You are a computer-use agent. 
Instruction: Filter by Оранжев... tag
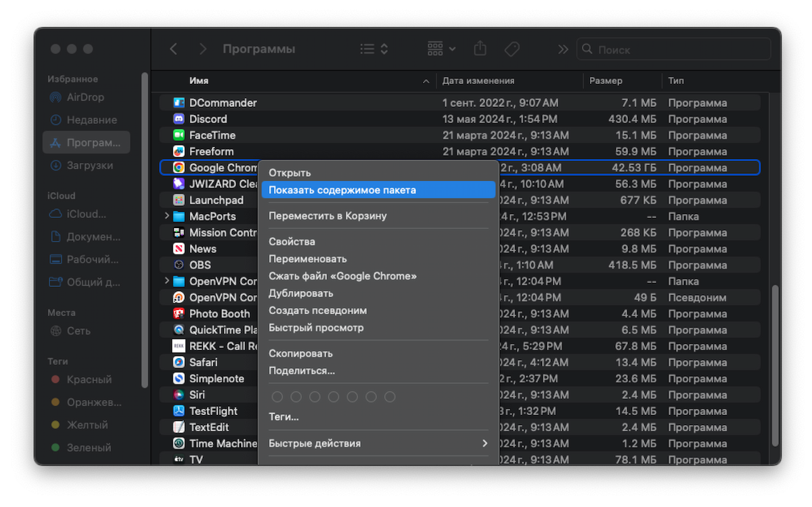coord(86,403)
